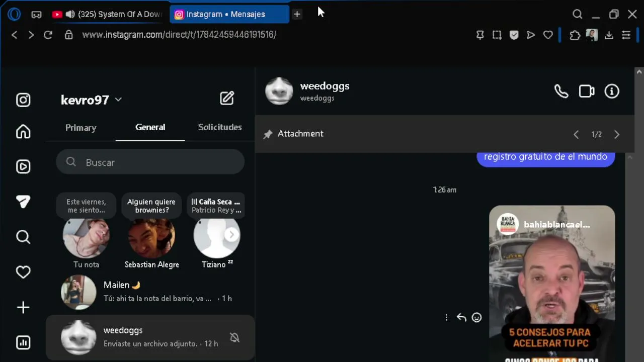Open new browser tab
The image size is (644, 362).
pos(297,14)
